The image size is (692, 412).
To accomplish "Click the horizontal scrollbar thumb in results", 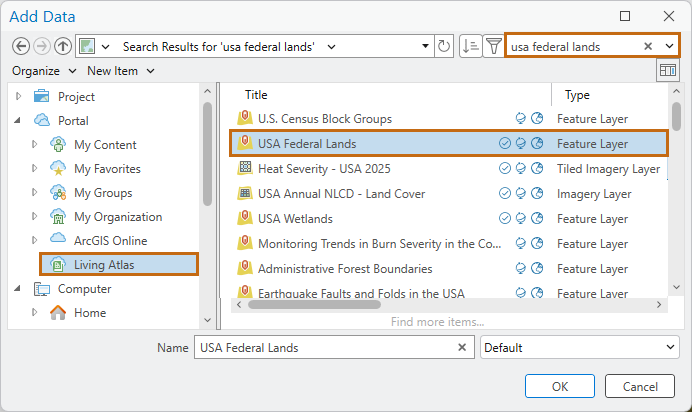I will [314, 305].
